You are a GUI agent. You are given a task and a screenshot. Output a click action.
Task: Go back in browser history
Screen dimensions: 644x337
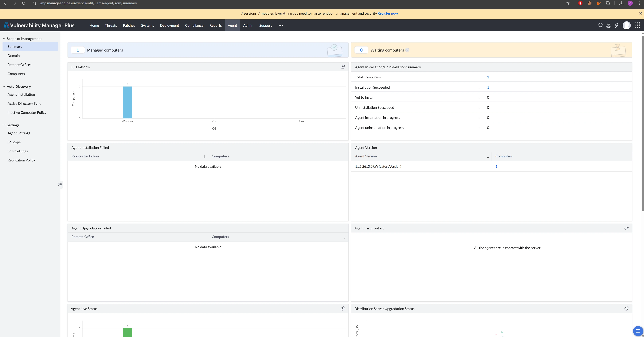(6, 3)
